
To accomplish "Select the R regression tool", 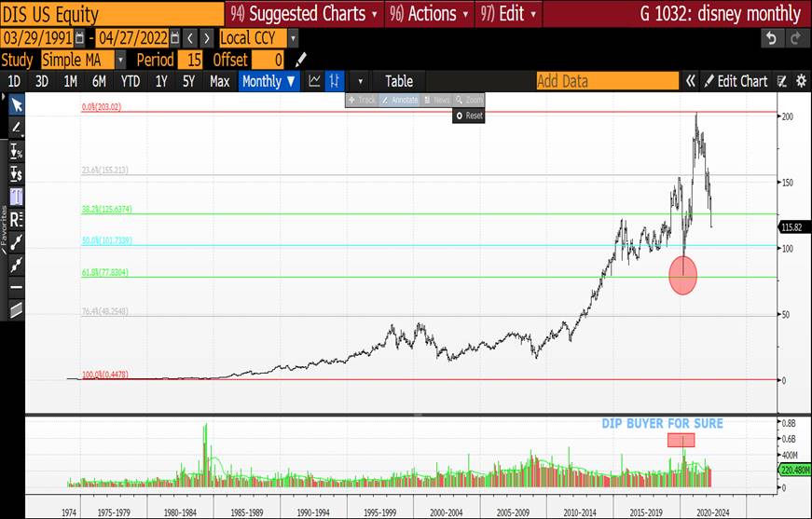I will coord(17,219).
